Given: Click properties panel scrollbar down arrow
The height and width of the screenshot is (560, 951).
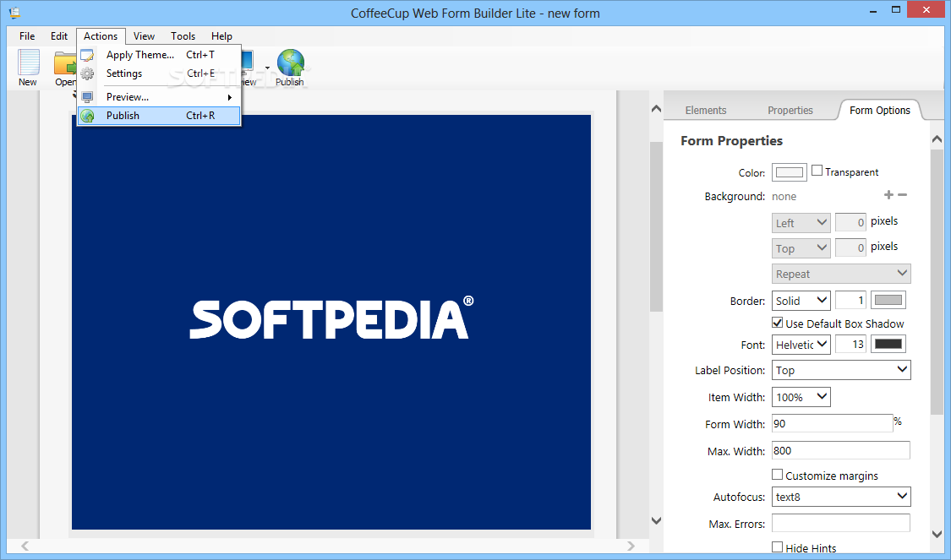Looking at the screenshot, I should tap(937, 534).
